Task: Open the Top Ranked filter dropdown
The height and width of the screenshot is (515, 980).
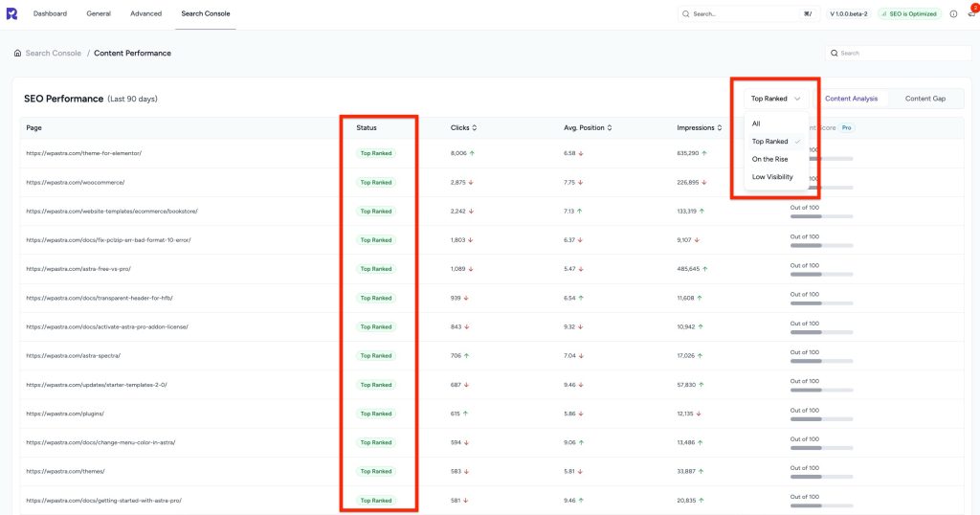Action: click(775, 99)
